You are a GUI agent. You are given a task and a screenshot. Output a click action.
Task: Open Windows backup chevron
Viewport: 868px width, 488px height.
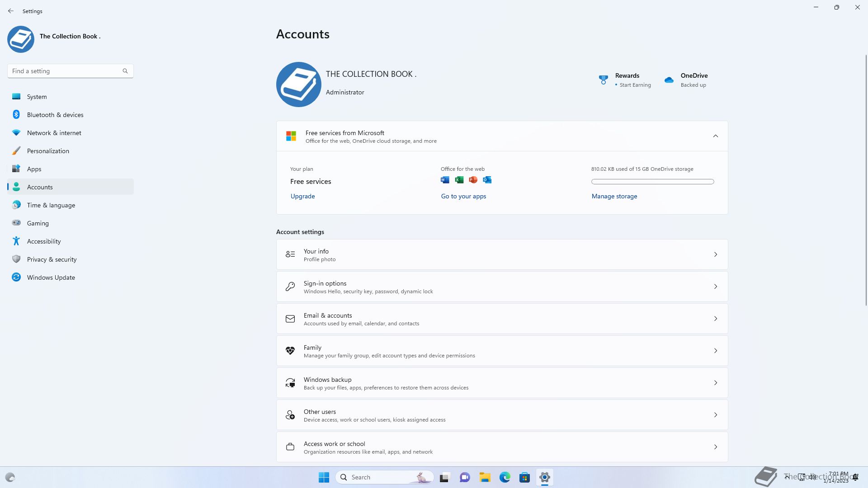715,383
